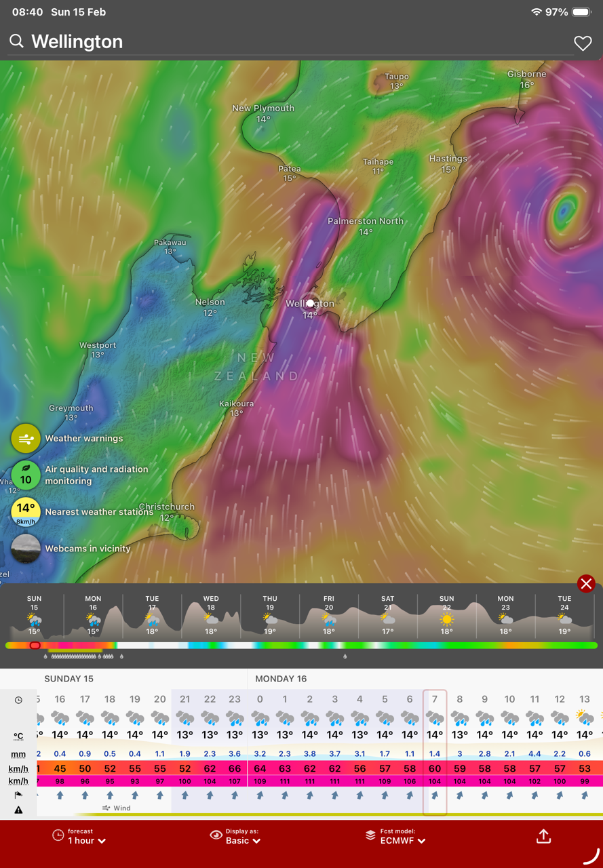The image size is (603, 868).
Task: Open Weather warnings layer icon
Action: click(26, 439)
